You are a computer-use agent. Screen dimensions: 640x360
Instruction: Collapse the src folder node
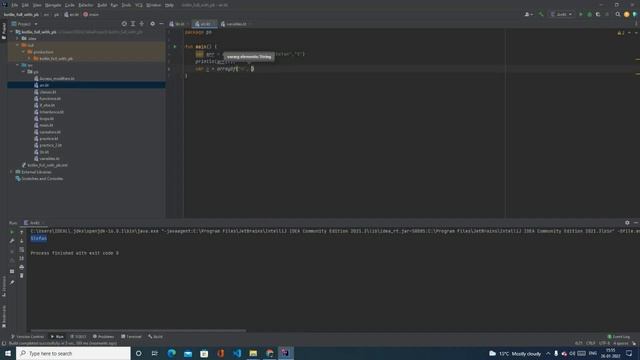point(18,65)
